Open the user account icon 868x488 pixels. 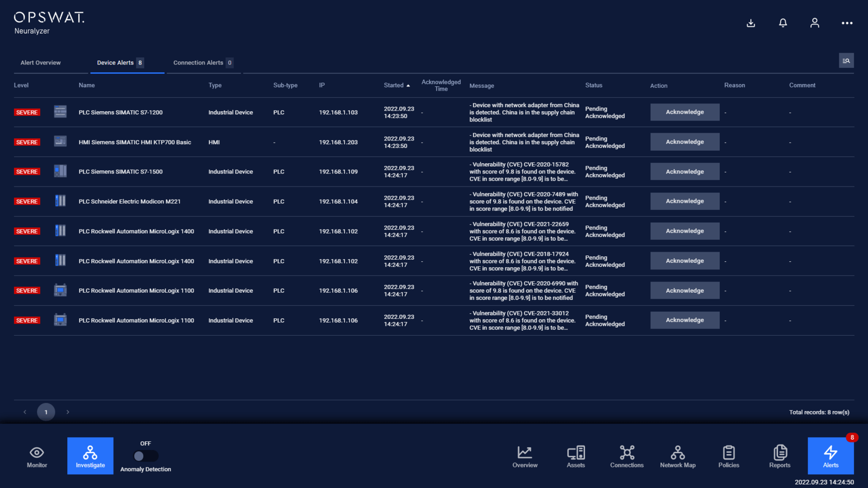814,23
